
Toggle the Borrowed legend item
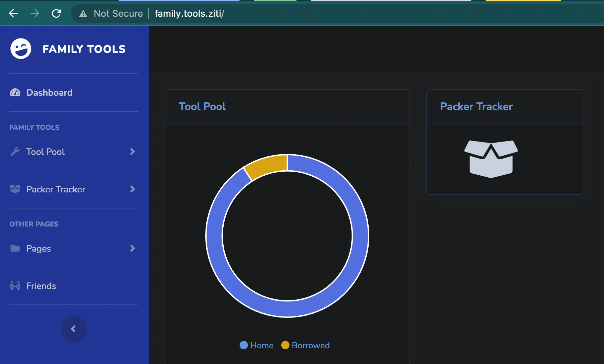pos(305,345)
